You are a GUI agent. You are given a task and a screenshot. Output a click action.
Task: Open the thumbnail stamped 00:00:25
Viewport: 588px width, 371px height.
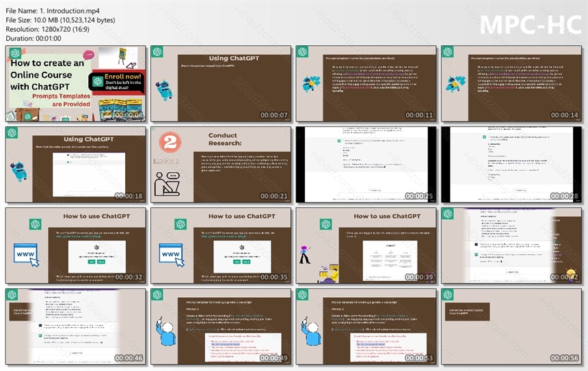tap(366, 165)
